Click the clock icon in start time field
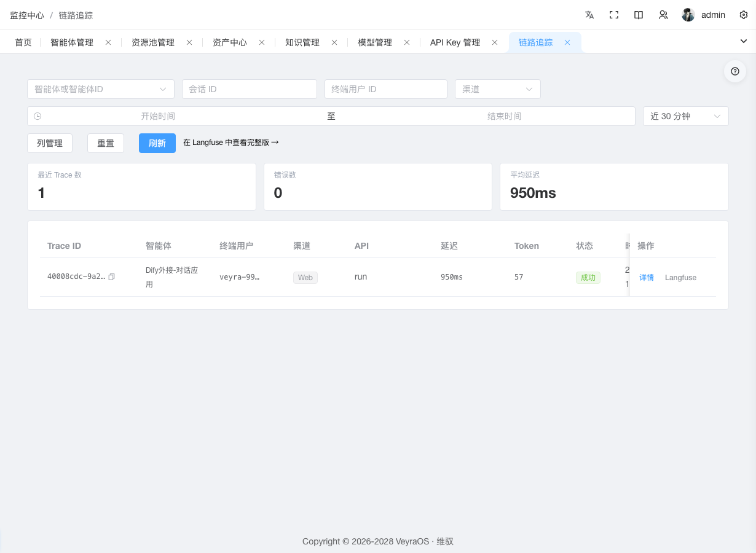 37,116
